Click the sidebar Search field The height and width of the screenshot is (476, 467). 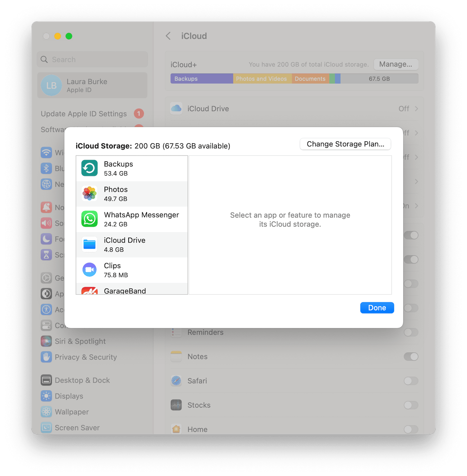click(x=92, y=59)
